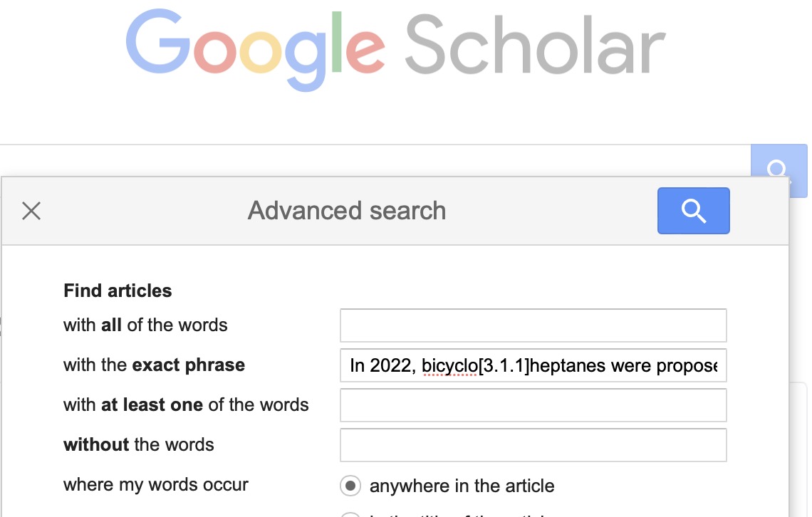Select the partially visible "in the title" radio button
This screenshot has height=517, width=812.
pos(350,514)
